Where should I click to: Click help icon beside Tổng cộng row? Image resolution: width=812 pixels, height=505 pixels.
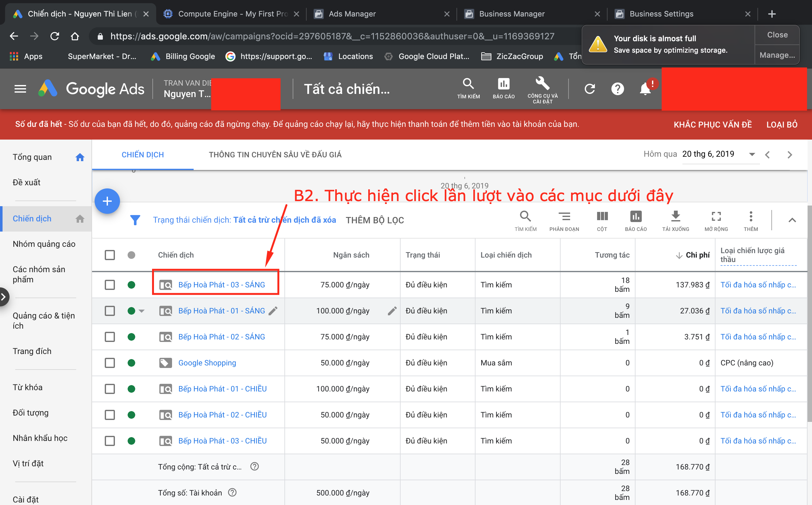pyautogui.click(x=255, y=466)
